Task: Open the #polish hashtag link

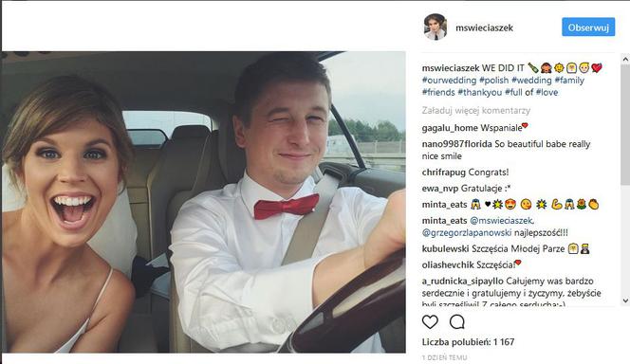Action: [x=493, y=81]
